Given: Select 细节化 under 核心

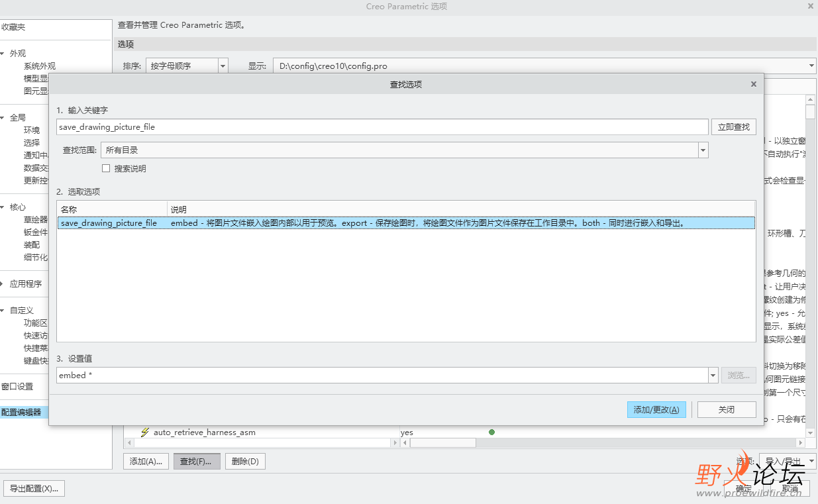Looking at the screenshot, I should pos(36,258).
